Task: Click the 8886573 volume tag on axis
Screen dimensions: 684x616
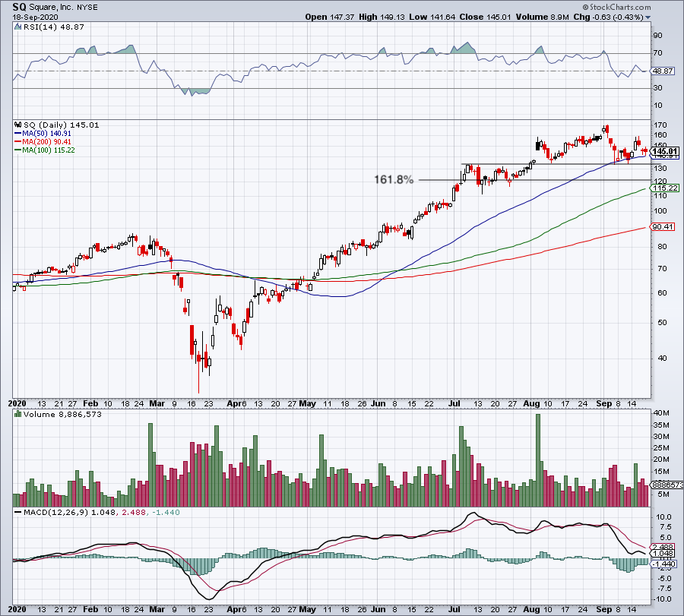Action: [667, 485]
